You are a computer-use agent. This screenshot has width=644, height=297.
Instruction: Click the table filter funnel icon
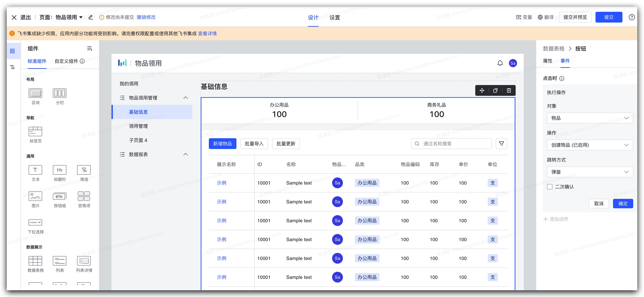[x=501, y=143]
